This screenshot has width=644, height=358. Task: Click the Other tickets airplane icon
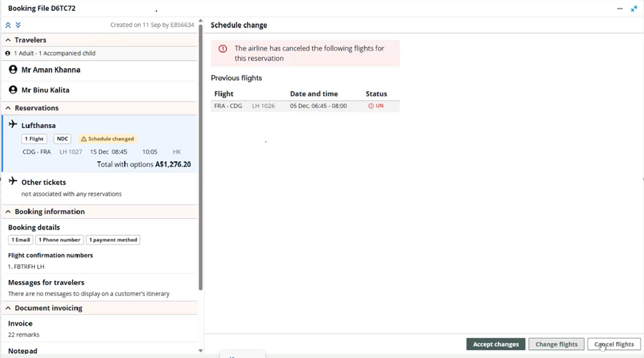pyautogui.click(x=13, y=182)
